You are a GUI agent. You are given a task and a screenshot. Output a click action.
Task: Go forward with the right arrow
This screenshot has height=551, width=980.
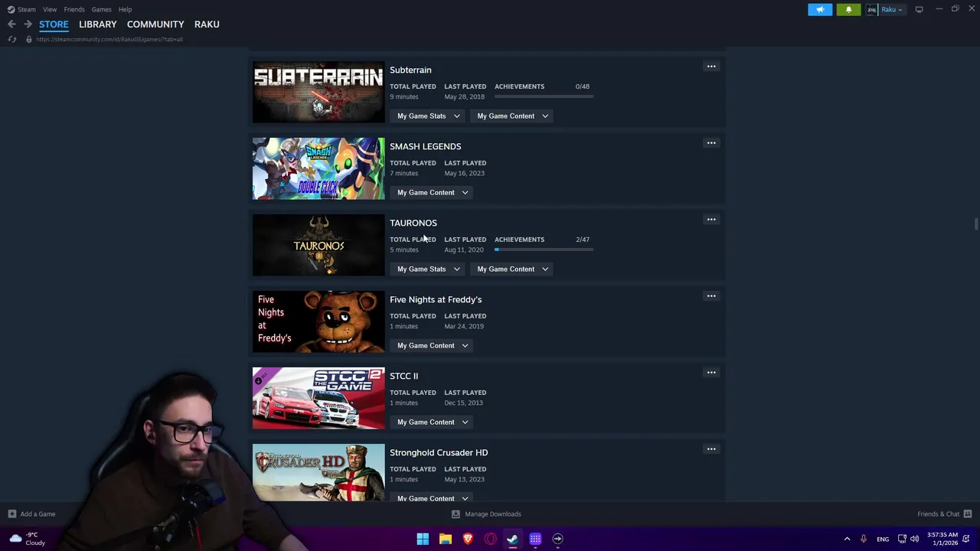[28, 24]
